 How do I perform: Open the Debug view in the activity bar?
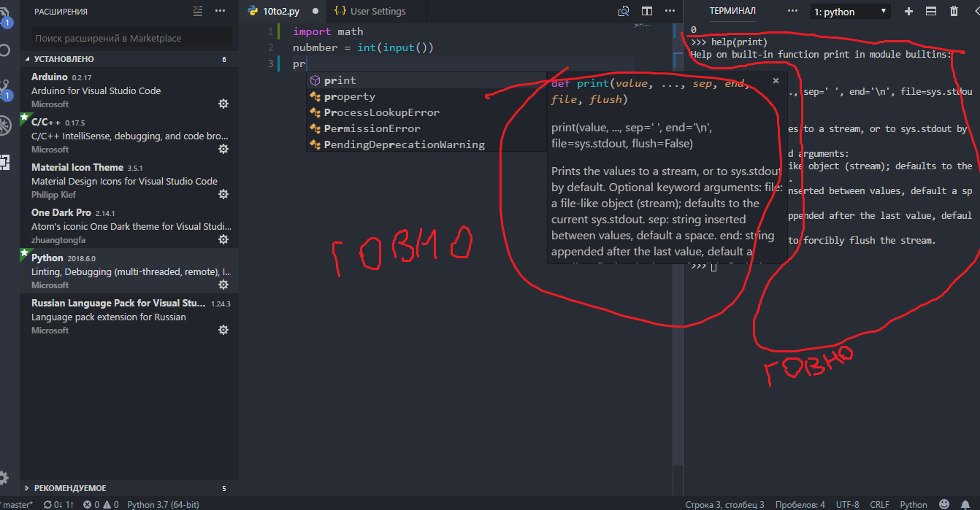coord(4,125)
